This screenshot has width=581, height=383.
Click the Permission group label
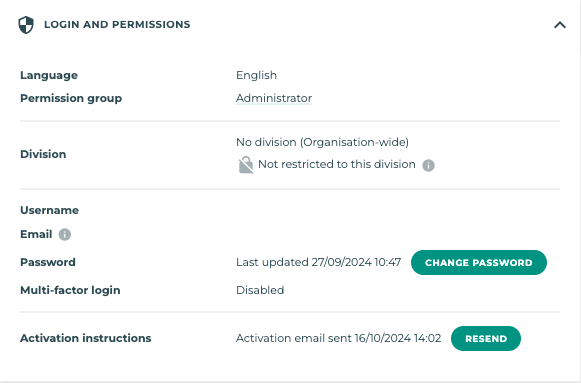71,99
